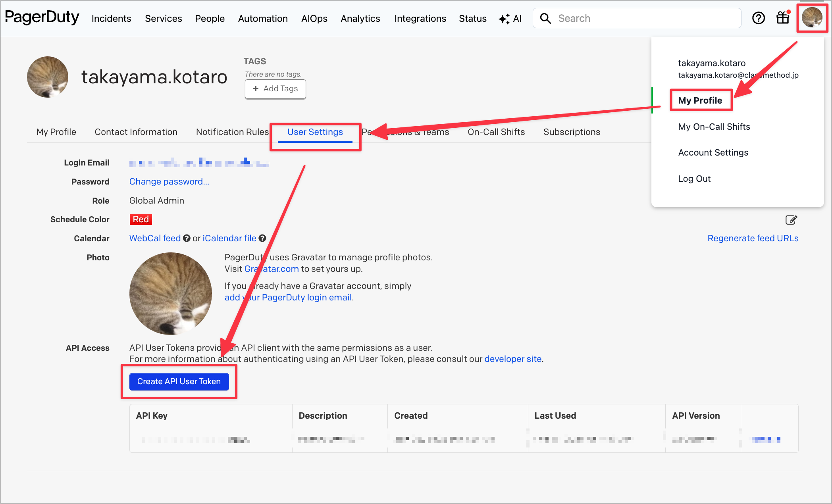Click the search magnifier icon
The height and width of the screenshot is (504, 832).
point(545,18)
